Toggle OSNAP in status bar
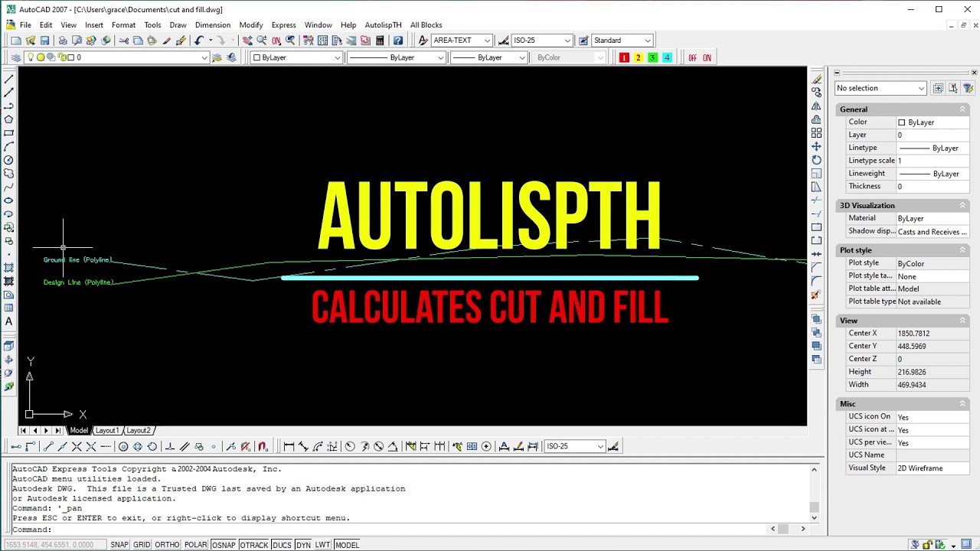The height and width of the screenshot is (551, 980). 224,545
